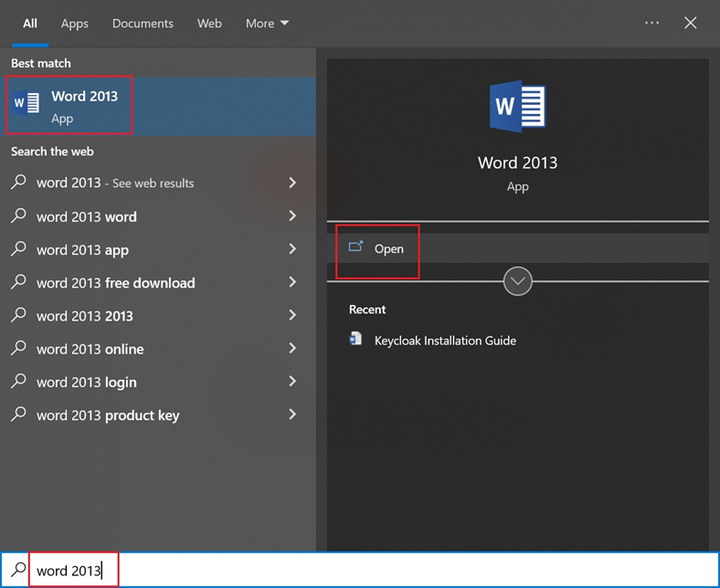The image size is (720, 588).
Task: Expand arrow for 'word 2013 word'
Action: (292, 215)
